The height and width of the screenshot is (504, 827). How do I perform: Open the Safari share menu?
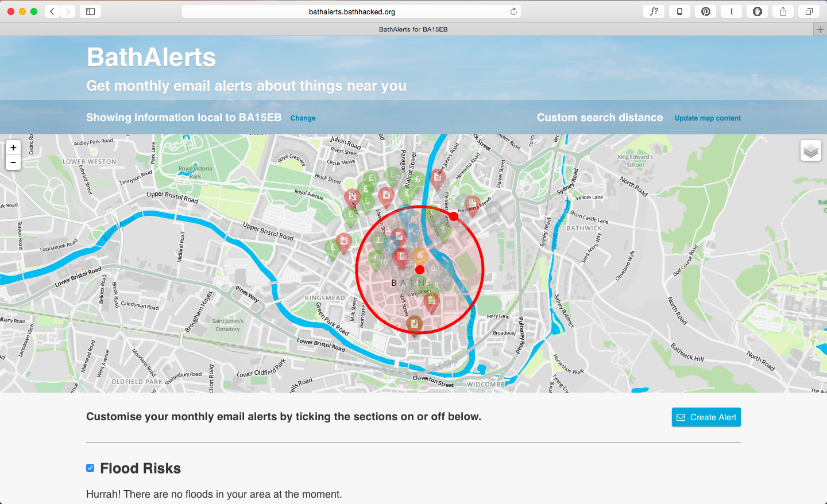783,11
